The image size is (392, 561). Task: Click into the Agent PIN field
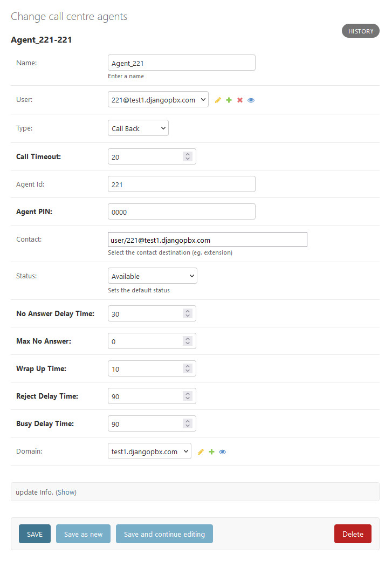181,212
